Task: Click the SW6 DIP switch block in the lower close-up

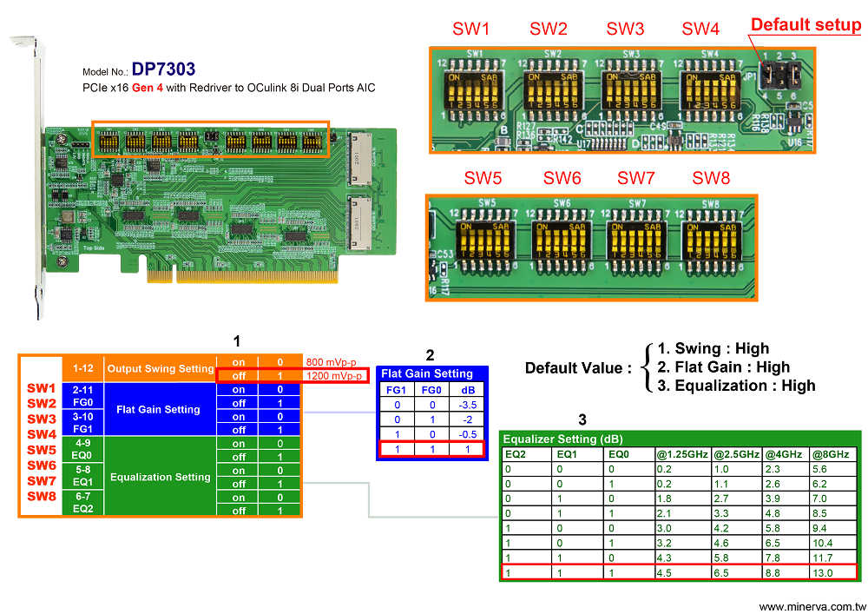Action: point(562,242)
